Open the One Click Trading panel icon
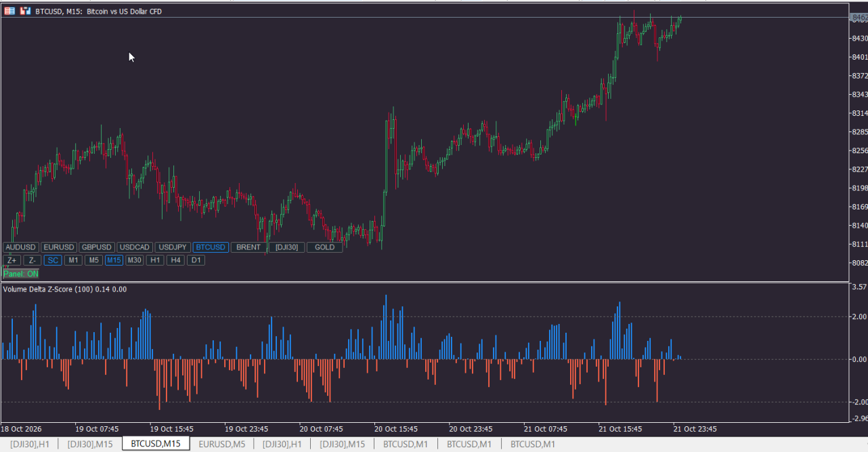868x452 pixels. pyautogui.click(x=25, y=11)
